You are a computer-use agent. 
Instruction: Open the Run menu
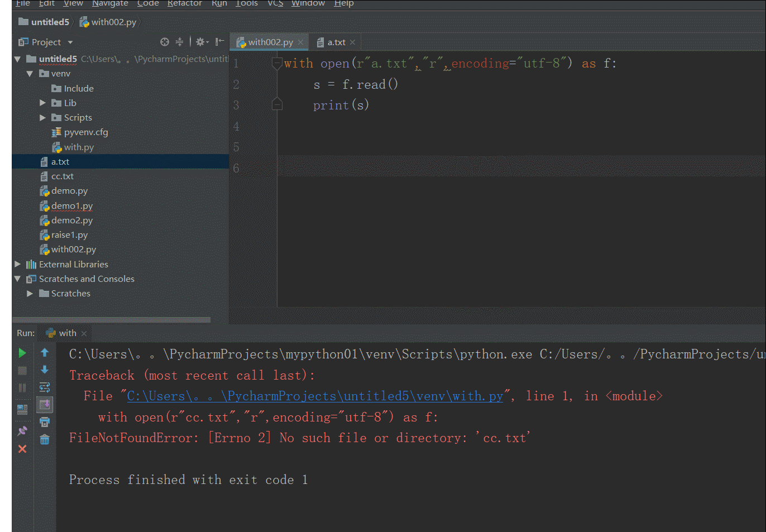pos(219,3)
